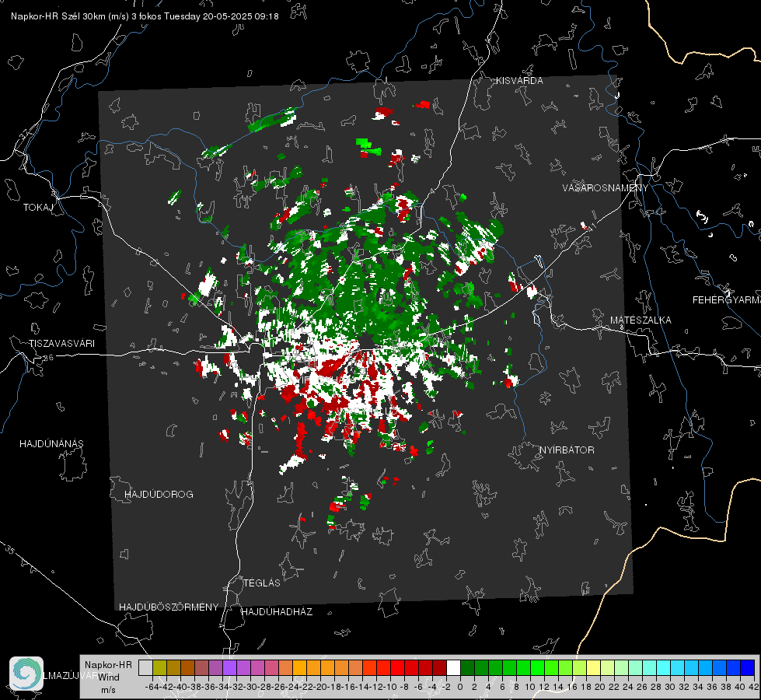This screenshot has width=761, height=700.
Task: Click the m/s unit label in the legend
Action: (x=108, y=690)
